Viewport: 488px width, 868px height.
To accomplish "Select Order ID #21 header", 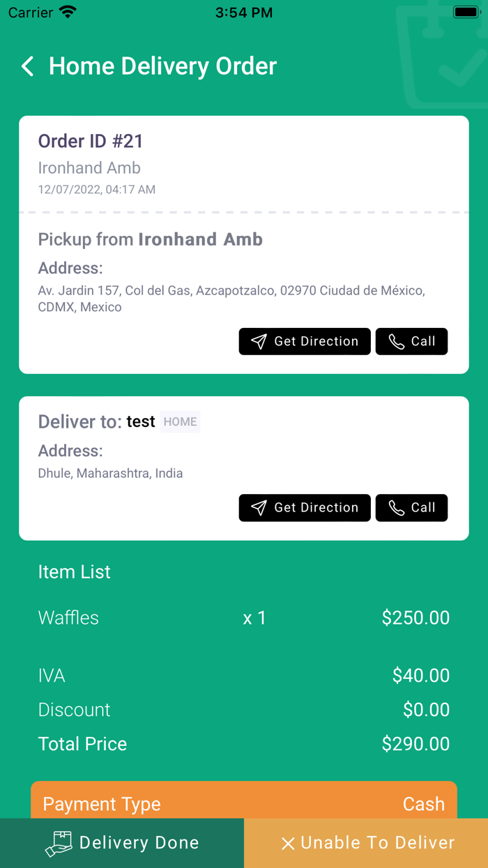I will (x=91, y=141).
